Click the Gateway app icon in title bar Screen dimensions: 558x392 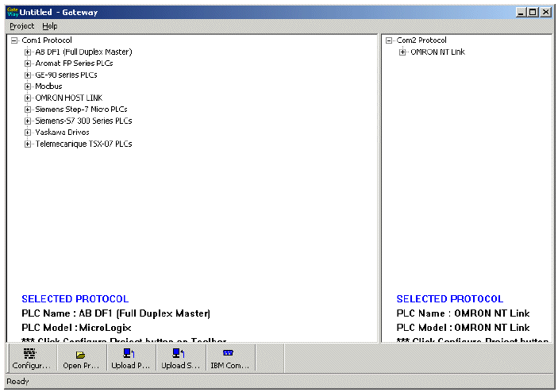click(x=13, y=12)
